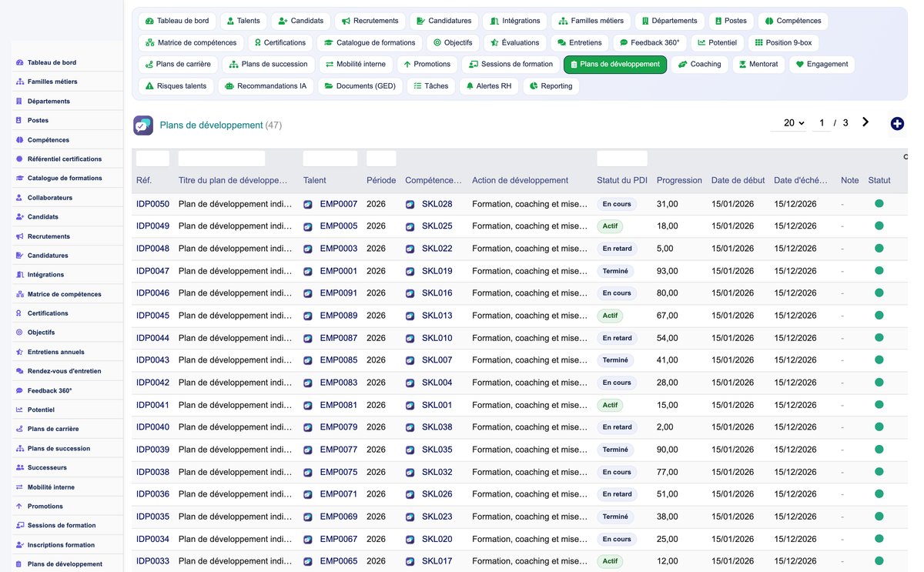
Task: Select Plans de succession in sidebar
Action: pyautogui.click(x=59, y=448)
